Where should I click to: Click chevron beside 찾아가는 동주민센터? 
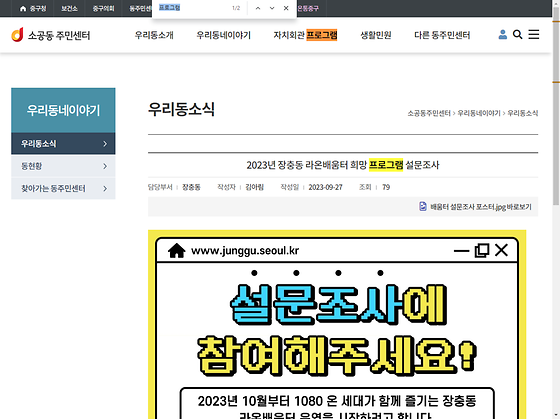click(105, 188)
